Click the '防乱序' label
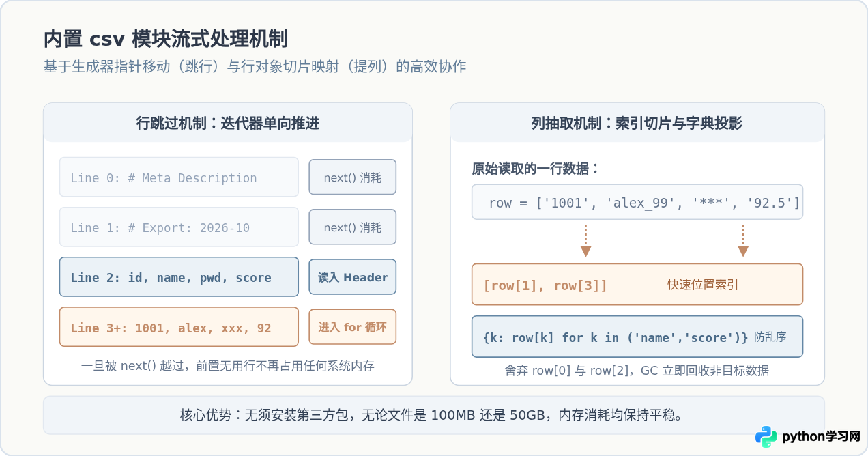This screenshot has width=868, height=456. pyautogui.click(x=770, y=337)
